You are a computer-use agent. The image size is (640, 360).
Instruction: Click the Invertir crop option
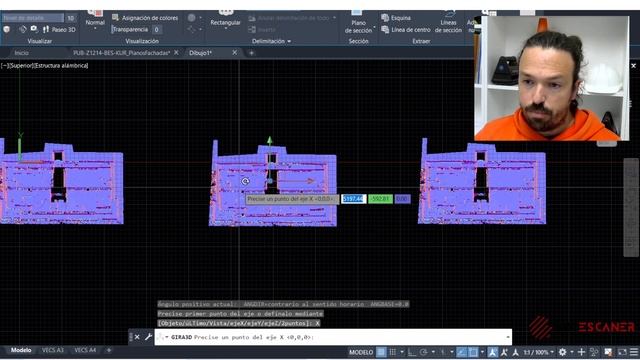coord(262,29)
